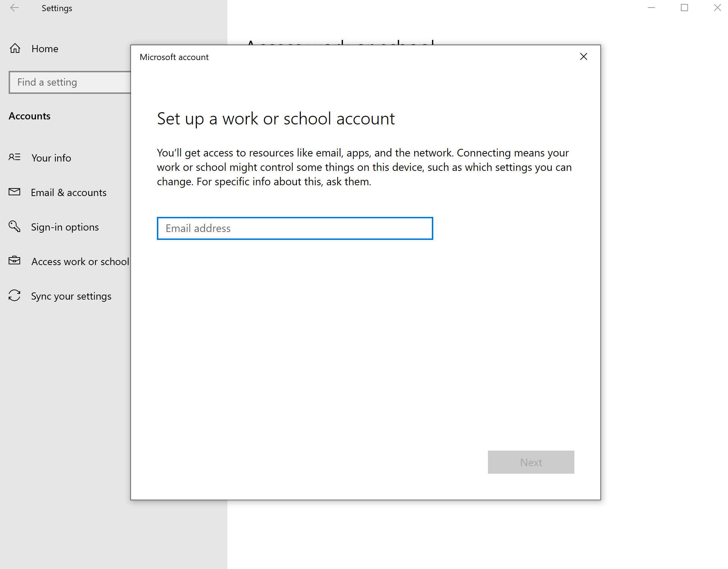The height and width of the screenshot is (569, 728).
Task: Select the Sync your settings sync icon
Action: click(x=14, y=296)
